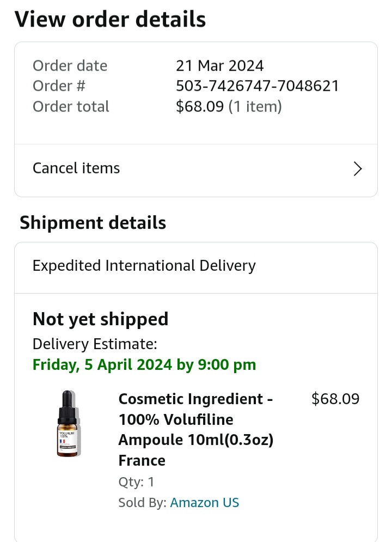Open the Volufiline Ampoule product page
Screen dimensions: 392x542
196,429
